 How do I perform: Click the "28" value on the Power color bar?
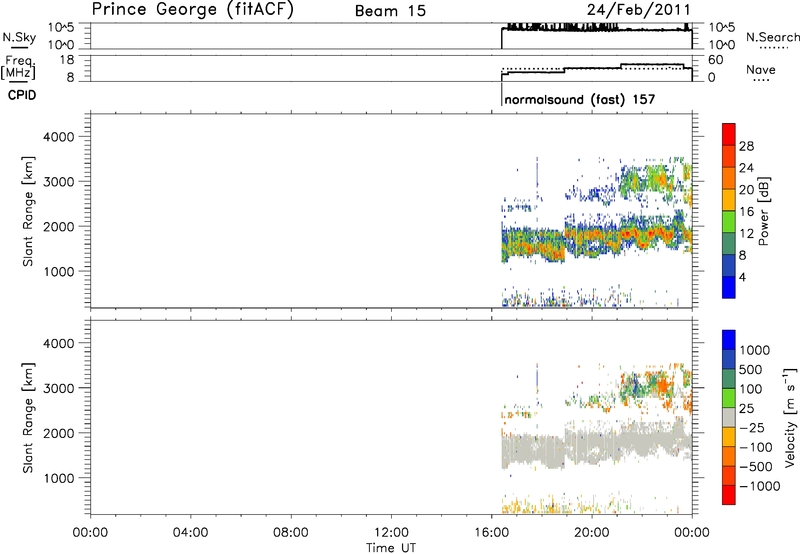[x=746, y=146]
